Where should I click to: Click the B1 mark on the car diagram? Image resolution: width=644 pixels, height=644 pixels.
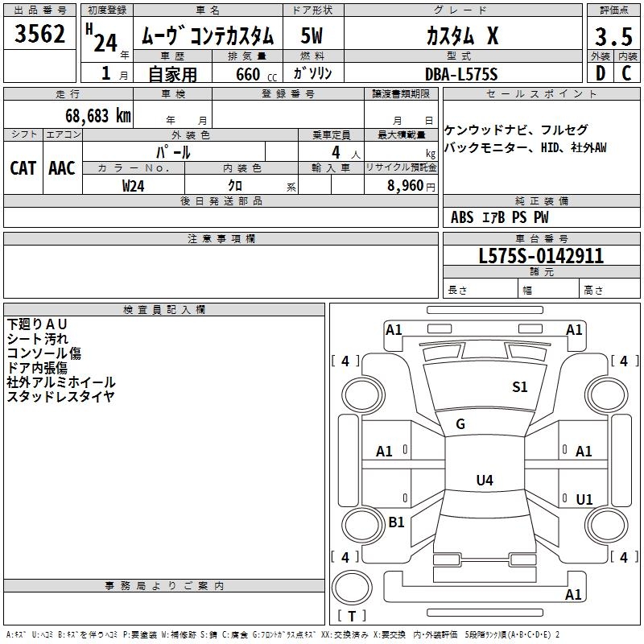click(396, 522)
